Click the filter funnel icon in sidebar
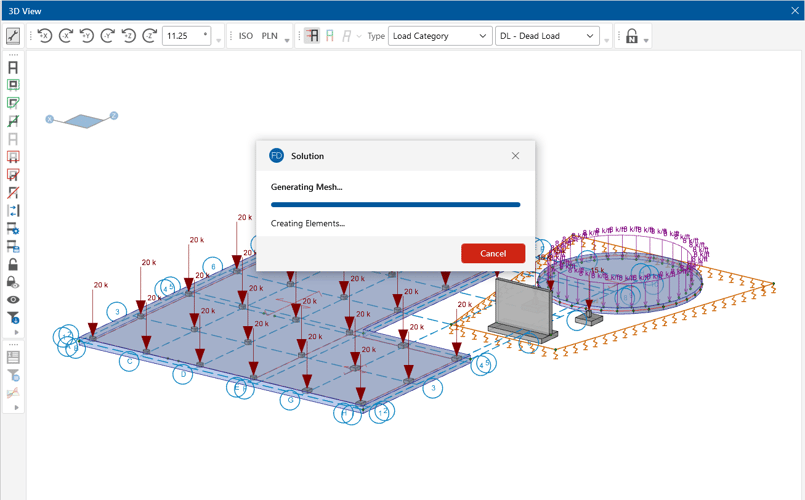 pos(13,318)
